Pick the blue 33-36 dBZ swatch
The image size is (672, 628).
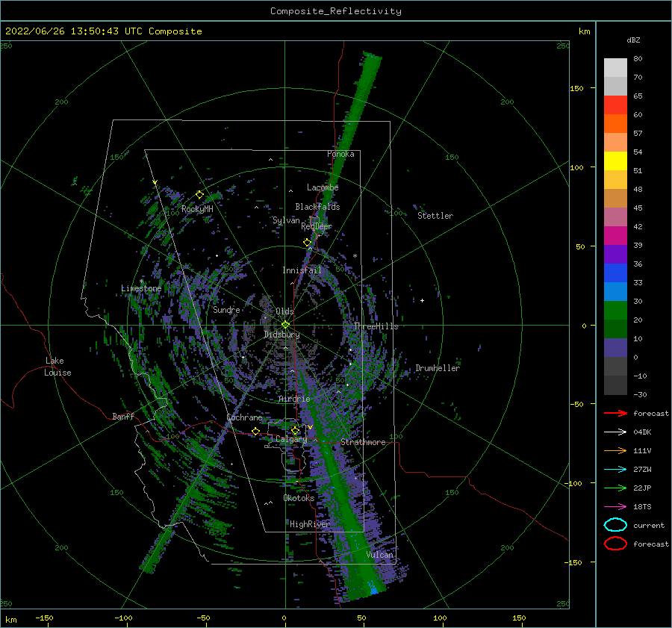(615, 273)
